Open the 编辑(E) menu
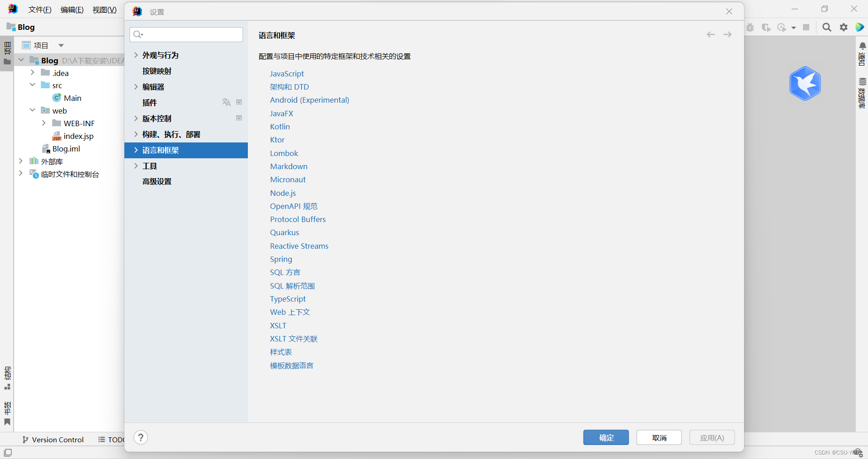The height and width of the screenshot is (459, 868). click(x=72, y=9)
